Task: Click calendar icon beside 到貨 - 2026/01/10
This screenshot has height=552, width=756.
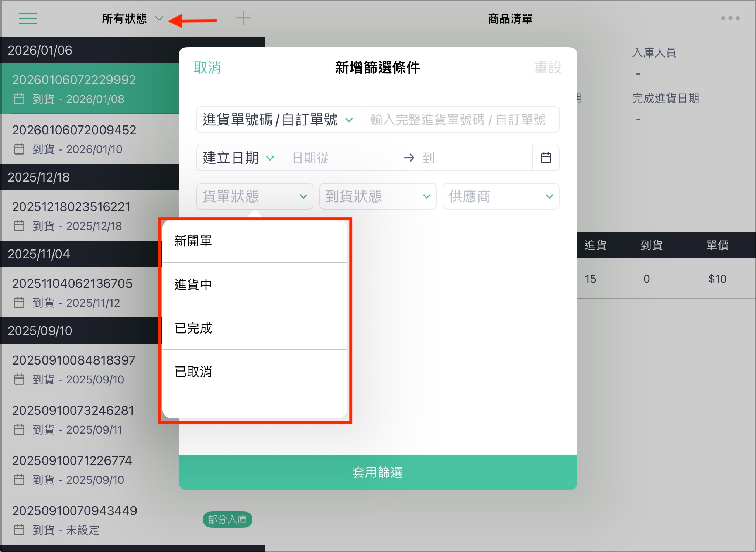Action: point(19,149)
